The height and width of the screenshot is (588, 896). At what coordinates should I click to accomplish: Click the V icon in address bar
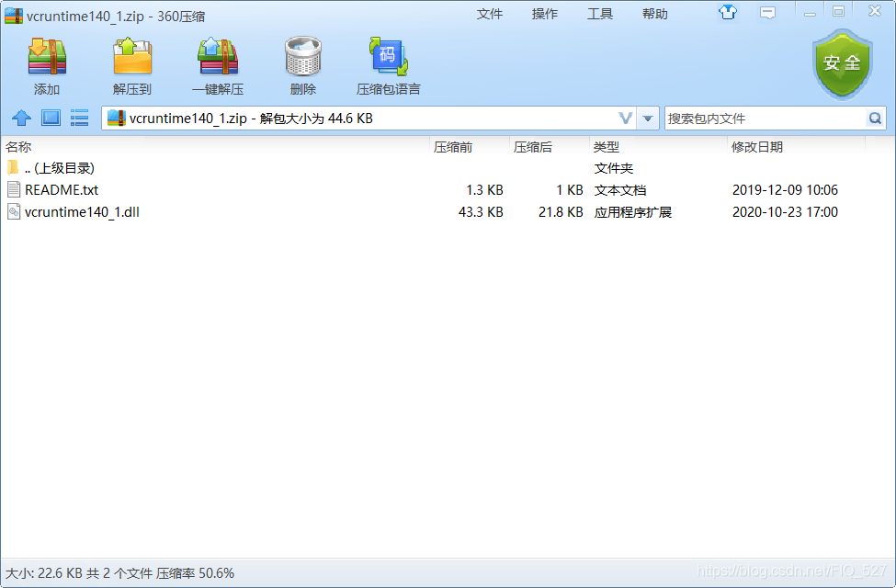coord(626,119)
